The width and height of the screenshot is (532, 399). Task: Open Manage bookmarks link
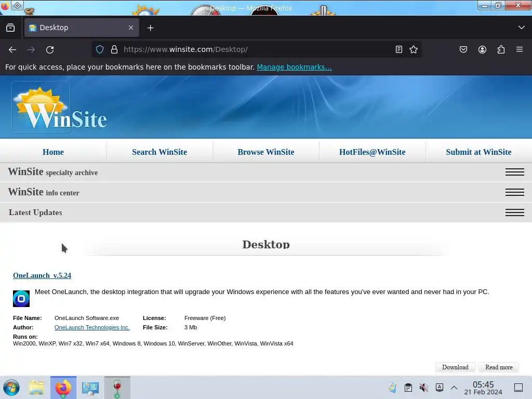[294, 67]
